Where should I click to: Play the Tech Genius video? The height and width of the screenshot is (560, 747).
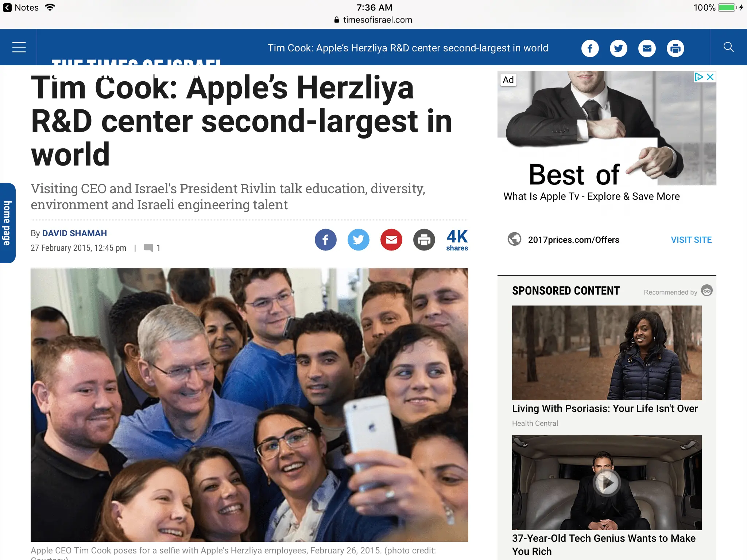[x=607, y=482]
